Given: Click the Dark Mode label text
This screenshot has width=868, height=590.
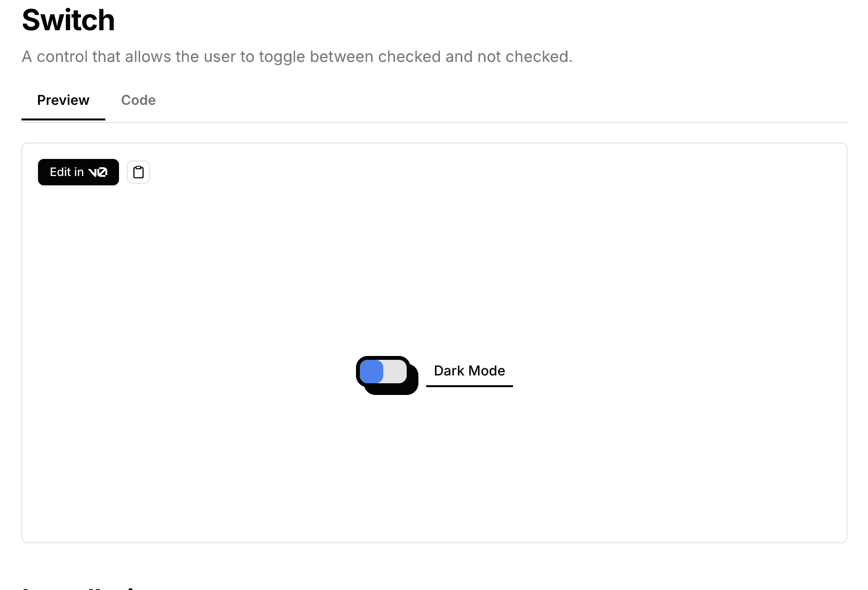Looking at the screenshot, I should [x=470, y=371].
